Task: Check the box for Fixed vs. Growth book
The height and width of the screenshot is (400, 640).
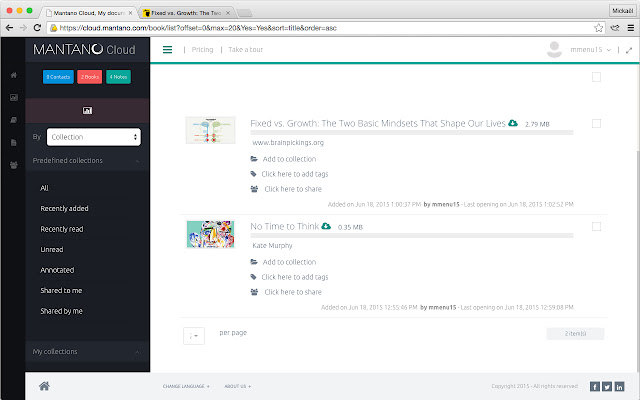Action: (x=596, y=123)
